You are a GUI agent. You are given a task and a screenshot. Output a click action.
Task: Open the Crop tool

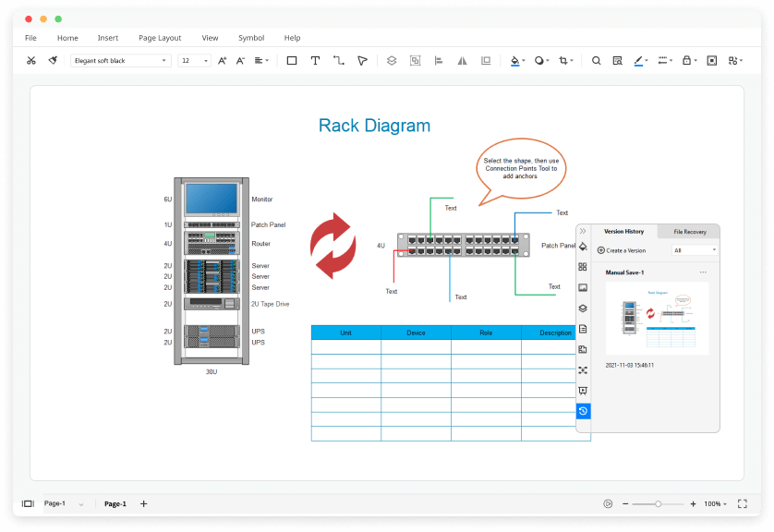click(x=563, y=59)
